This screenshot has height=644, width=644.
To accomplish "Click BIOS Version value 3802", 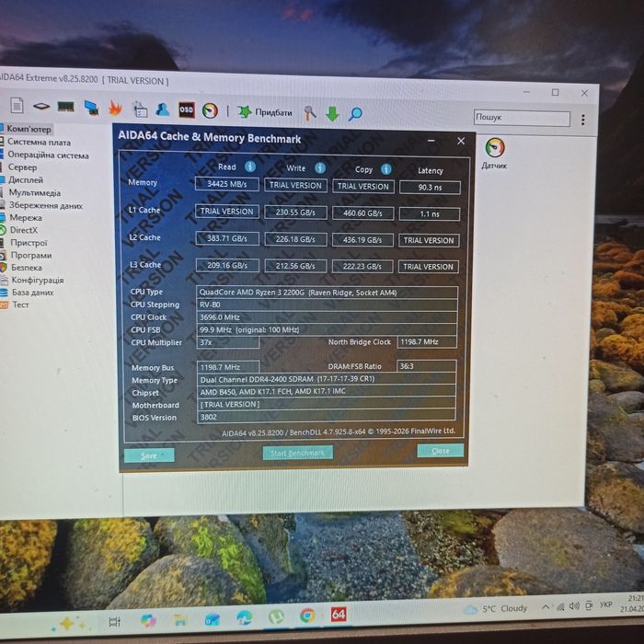I will tap(327, 417).
